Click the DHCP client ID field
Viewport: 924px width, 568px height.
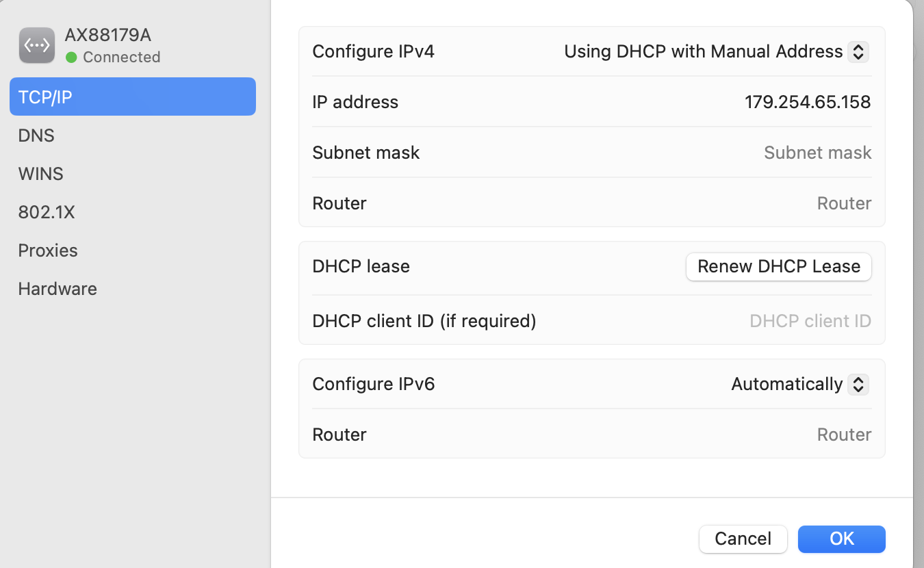click(x=810, y=320)
